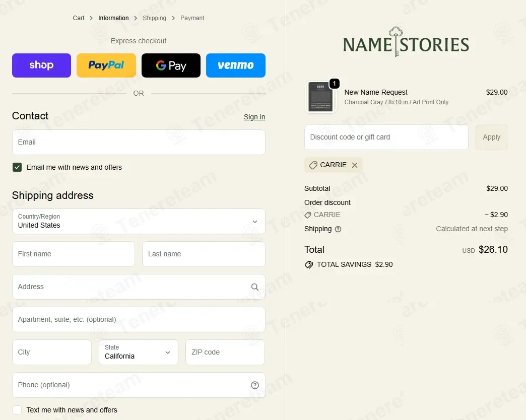Select the Last name field
Screen dimensions: 526x420
[x=204, y=254]
